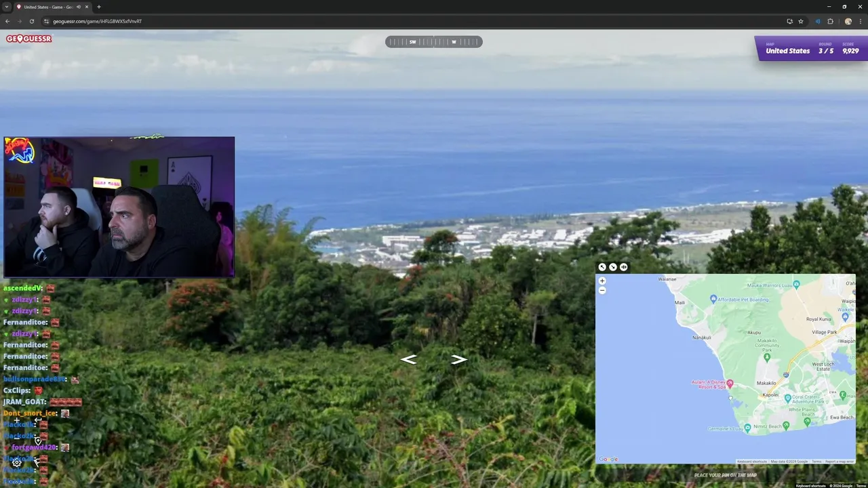Click Ewa Beach on the map

(x=842, y=417)
